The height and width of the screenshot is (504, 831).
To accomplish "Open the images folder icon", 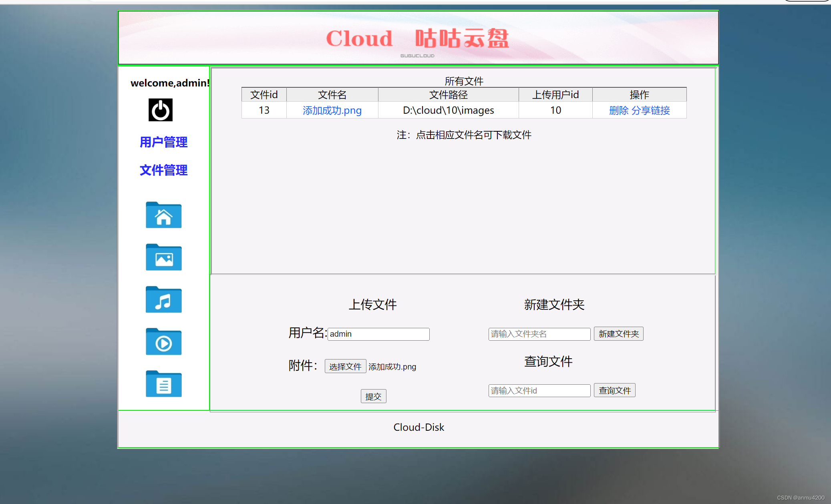I will tap(163, 257).
